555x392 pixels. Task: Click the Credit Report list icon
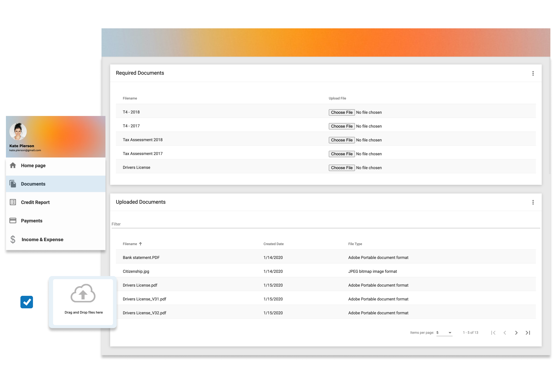click(13, 202)
